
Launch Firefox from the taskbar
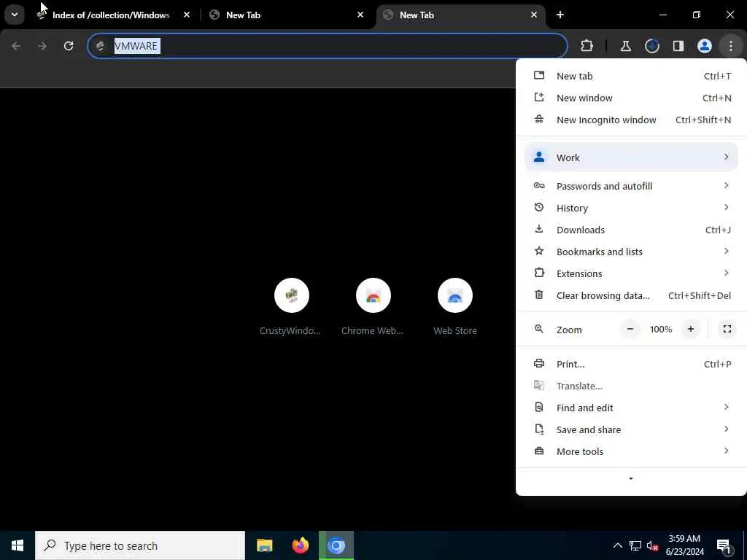(x=300, y=545)
